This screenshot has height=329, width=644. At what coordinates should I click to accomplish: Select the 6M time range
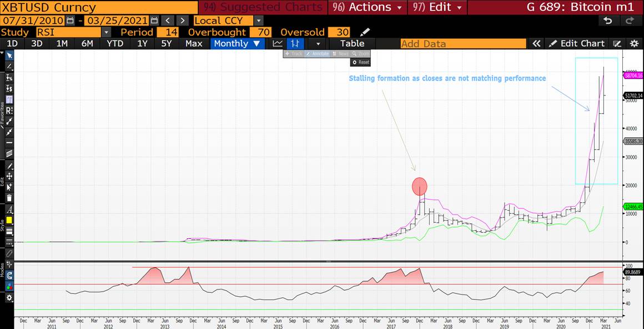(x=87, y=43)
